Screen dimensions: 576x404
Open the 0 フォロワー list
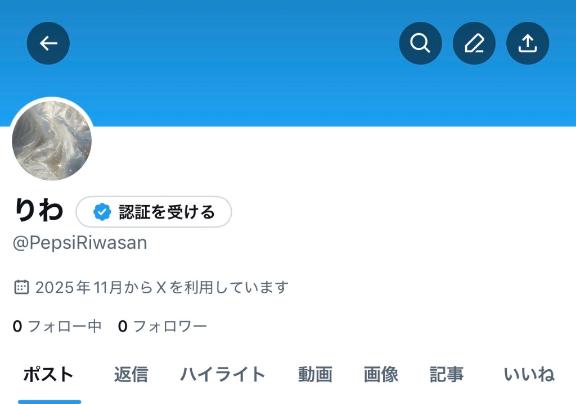(x=162, y=326)
